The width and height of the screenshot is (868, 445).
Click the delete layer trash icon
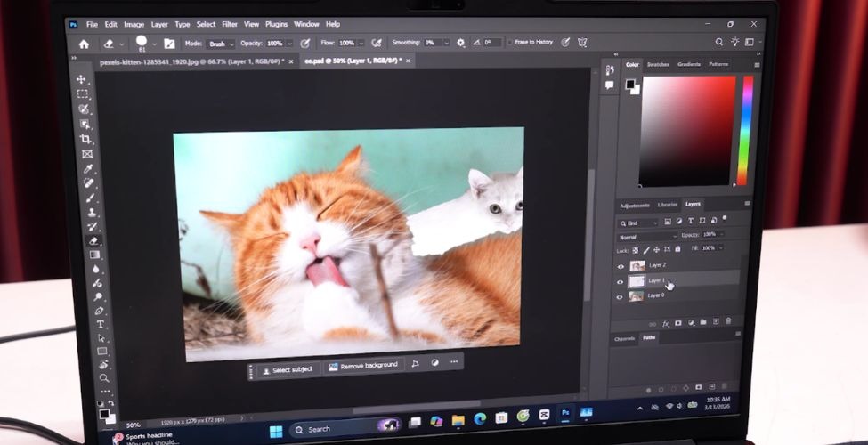pyautogui.click(x=727, y=321)
